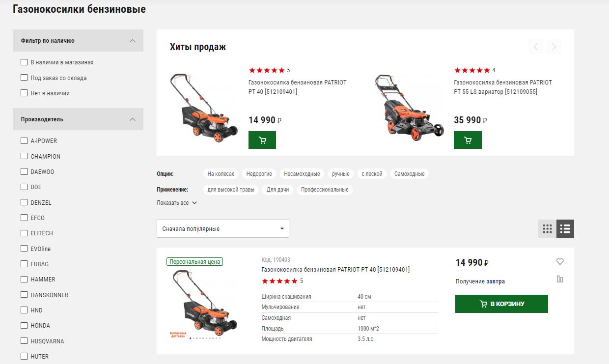The width and height of the screenshot is (609, 364).
Task: Click '1000 м^2' area value
Action: pyautogui.click(x=368, y=328)
